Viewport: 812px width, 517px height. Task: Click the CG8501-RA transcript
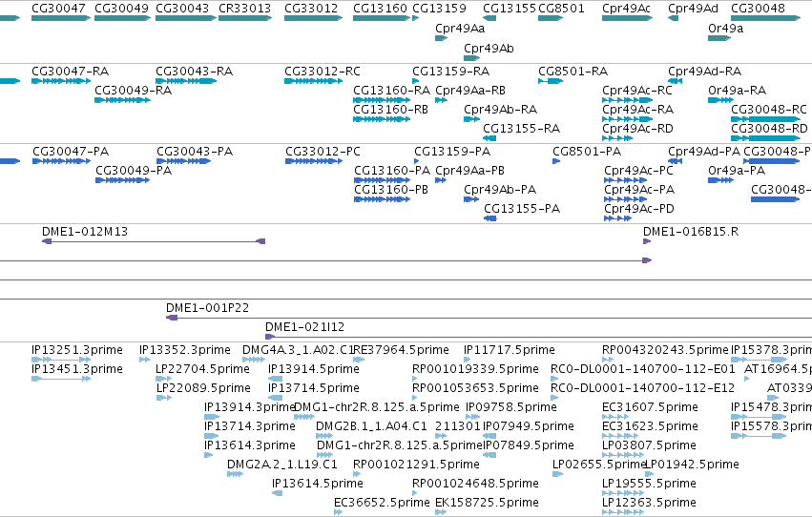click(551, 81)
